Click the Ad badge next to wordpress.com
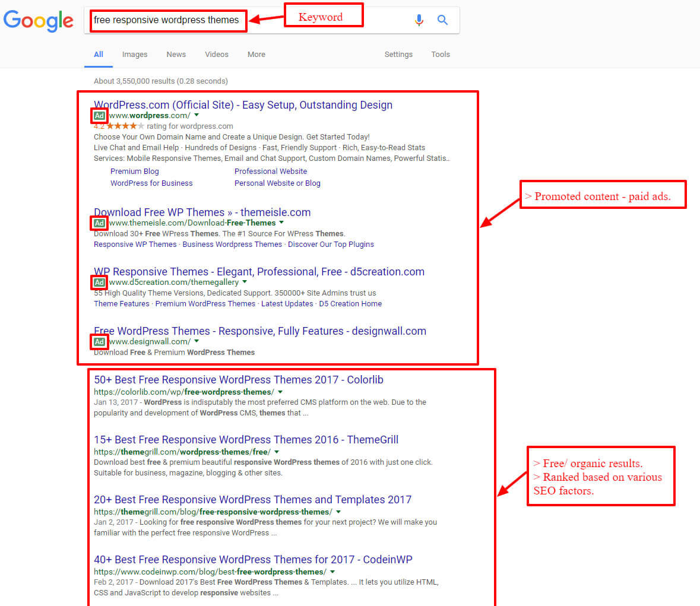 coord(99,115)
